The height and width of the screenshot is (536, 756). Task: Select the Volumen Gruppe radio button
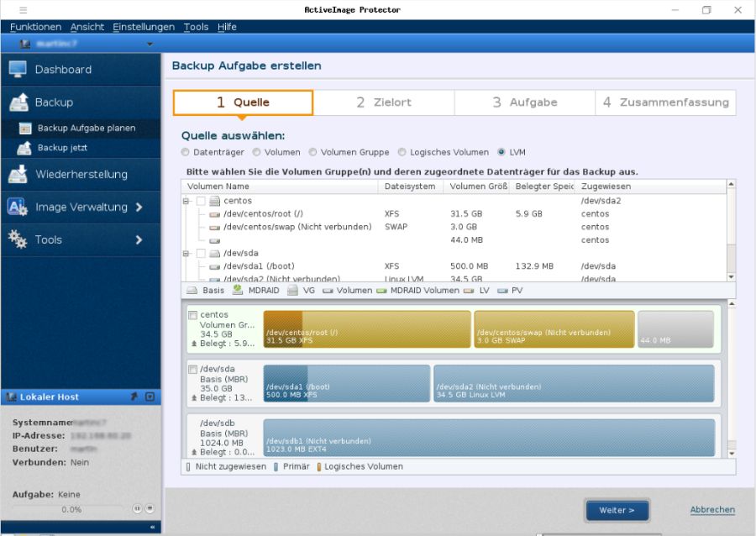(x=313, y=152)
